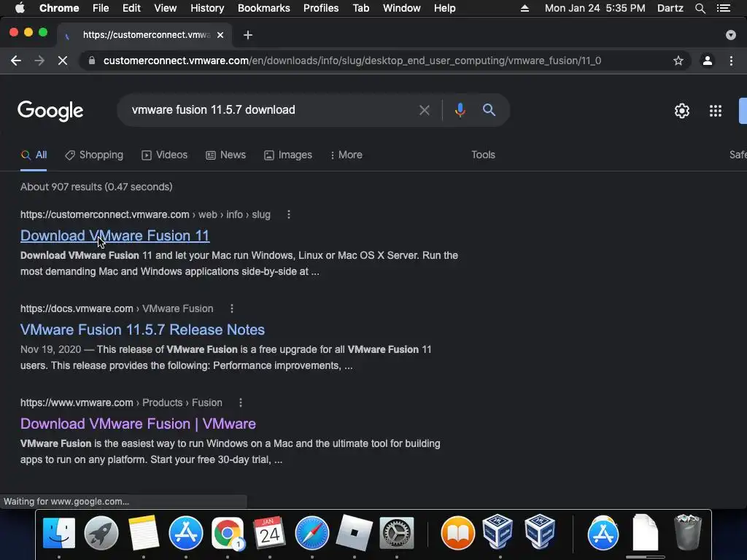This screenshot has width=747, height=560.
Task: Click the browser forward arrow
Action: click(39, 61)
